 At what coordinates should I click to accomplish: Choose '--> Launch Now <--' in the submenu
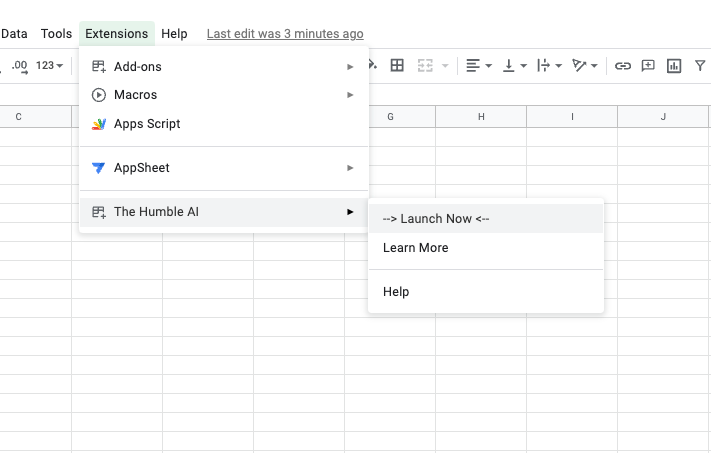click(486, 219)
